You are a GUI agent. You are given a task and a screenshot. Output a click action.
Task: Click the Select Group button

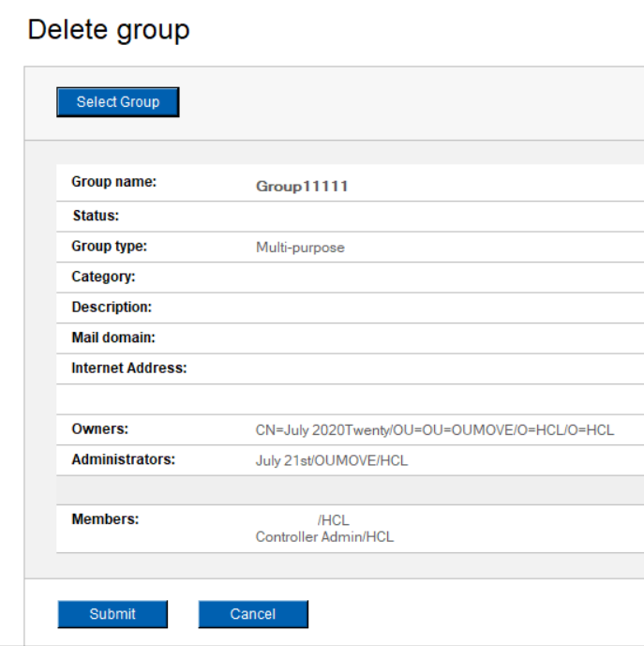tap(118, 102)
